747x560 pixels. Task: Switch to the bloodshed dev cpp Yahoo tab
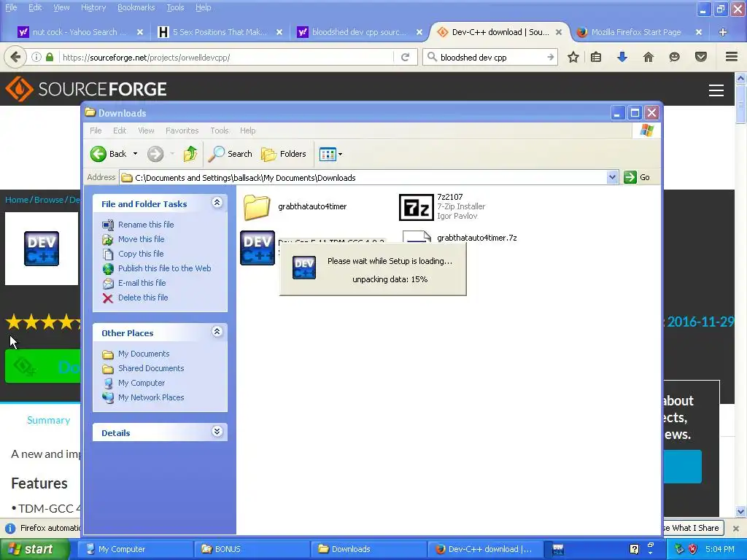359,32
